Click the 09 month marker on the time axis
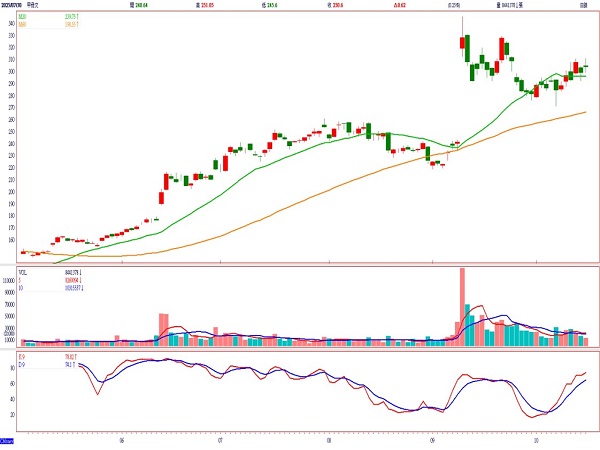This screenshot has width=600, height=450. 432,437
